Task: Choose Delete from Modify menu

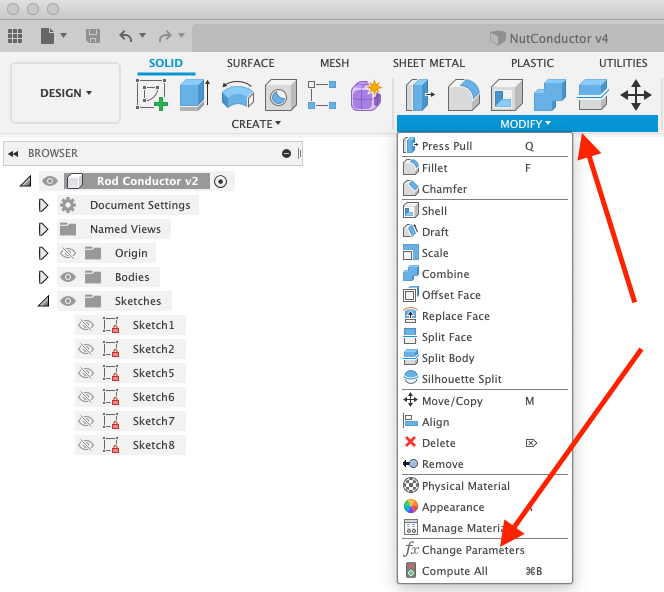Action: (485, 443)
